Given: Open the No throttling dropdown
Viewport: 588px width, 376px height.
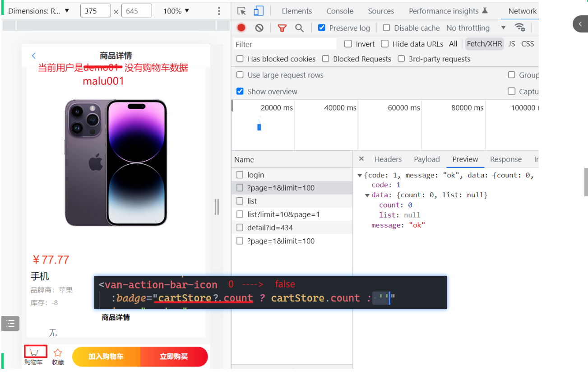Looking at the screenshot, I should tap(476, 28).
